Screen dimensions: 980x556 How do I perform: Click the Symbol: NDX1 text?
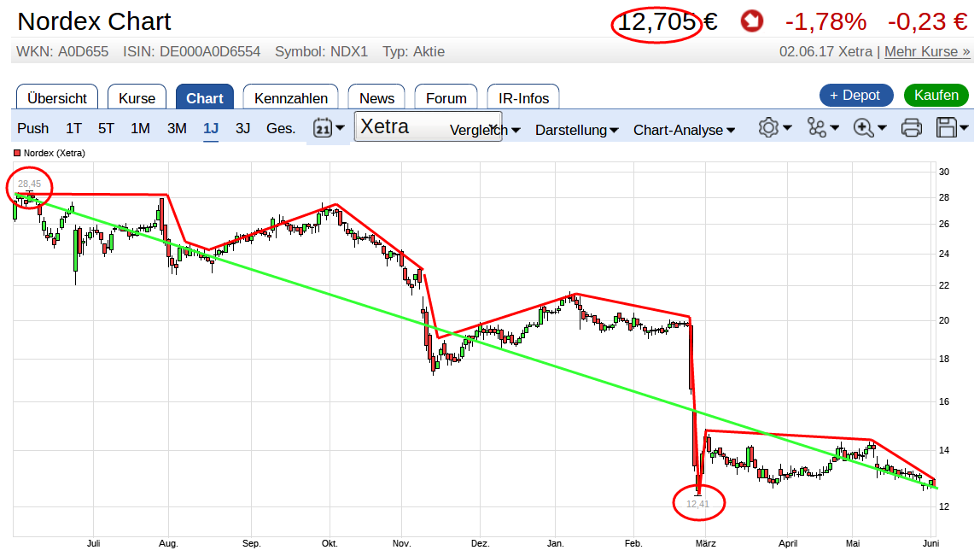[x=321, y=51]
